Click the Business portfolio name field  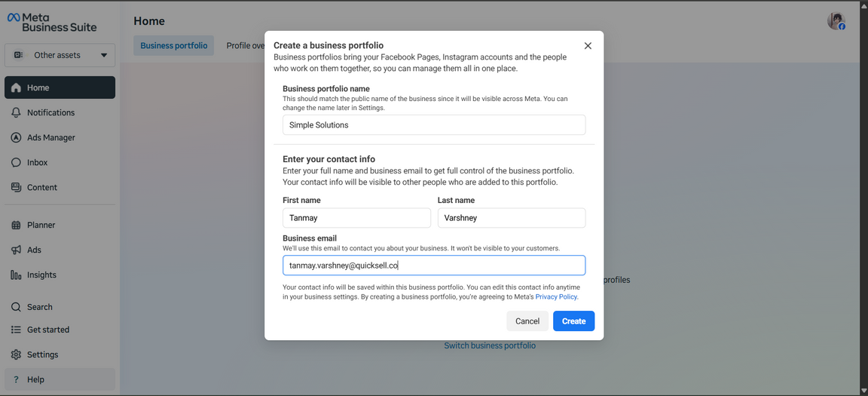(x=434, y=125)
